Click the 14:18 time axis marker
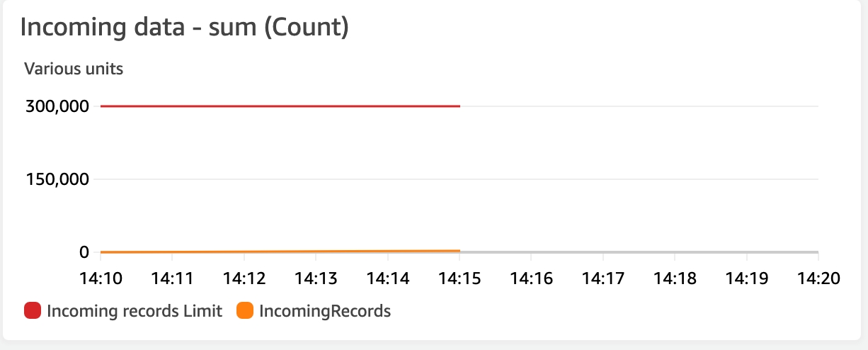 675,278
